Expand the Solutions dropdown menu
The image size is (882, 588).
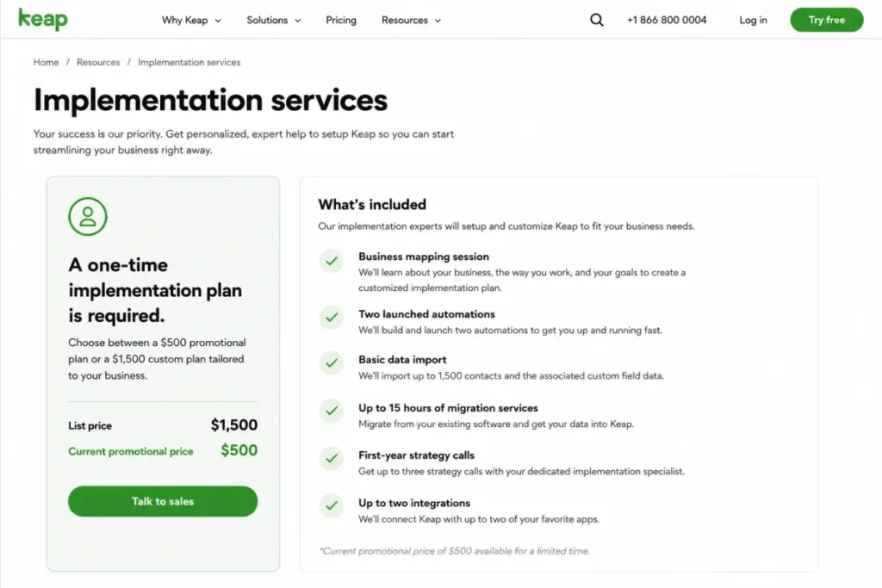274,21
